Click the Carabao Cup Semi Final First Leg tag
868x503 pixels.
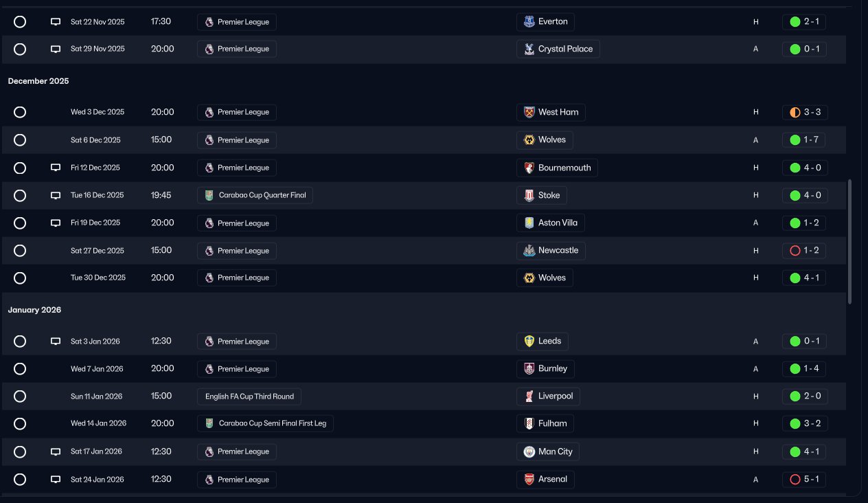[265, 423]
